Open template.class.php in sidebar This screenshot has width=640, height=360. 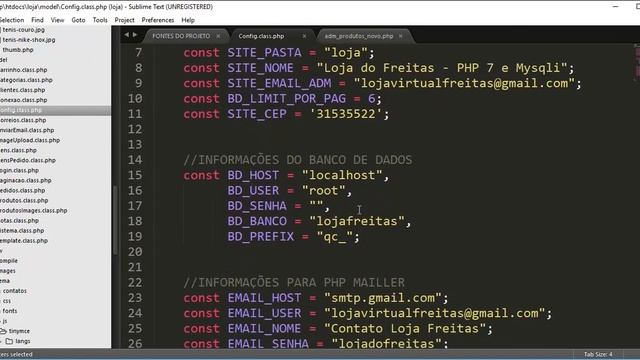24,240
